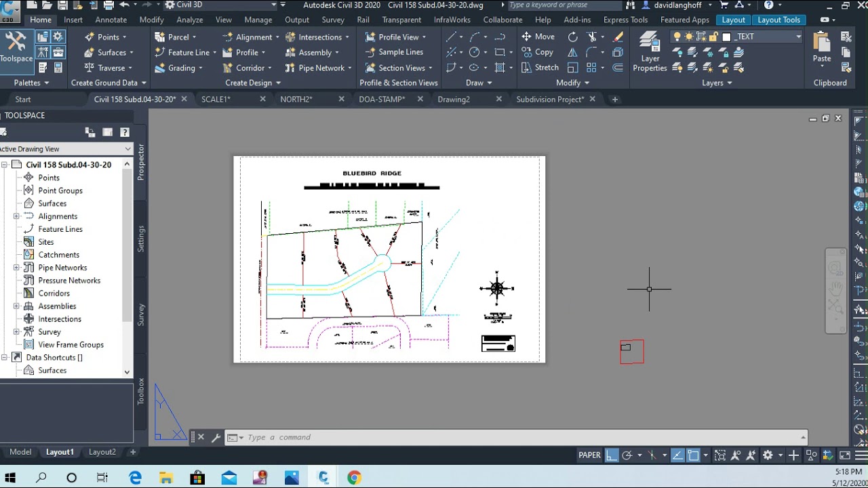This screenshot has width=868, height=488.
Task: Toggle layer freeze sun icon
Action: pos(689,37)
